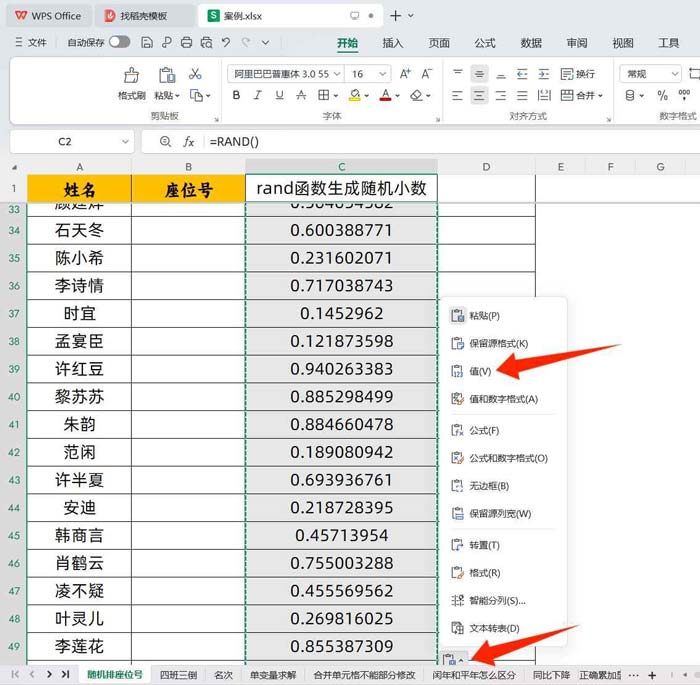Click the fill color bucket swatch
The image size is (700, 685).
click(x=355, y=95)
